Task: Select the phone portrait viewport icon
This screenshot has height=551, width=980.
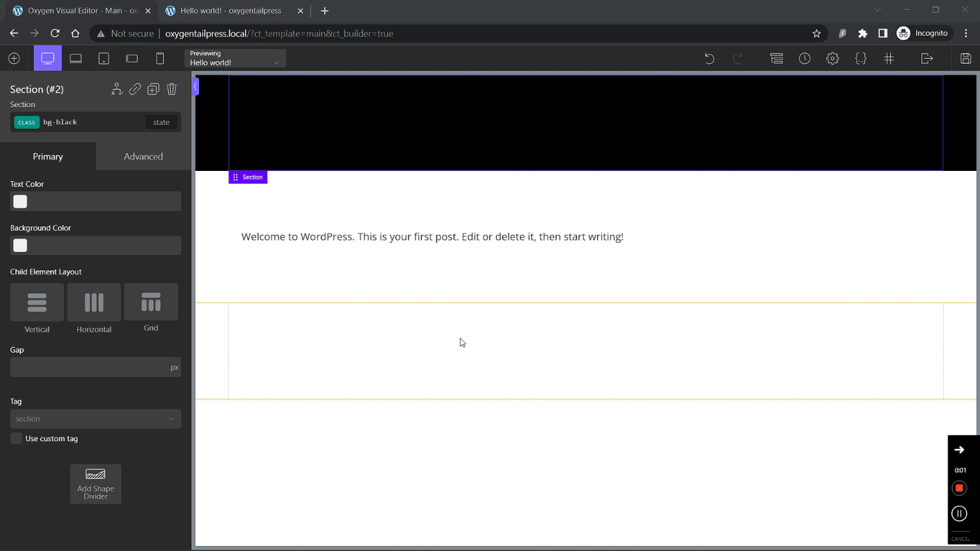Action: pos(160,59)
